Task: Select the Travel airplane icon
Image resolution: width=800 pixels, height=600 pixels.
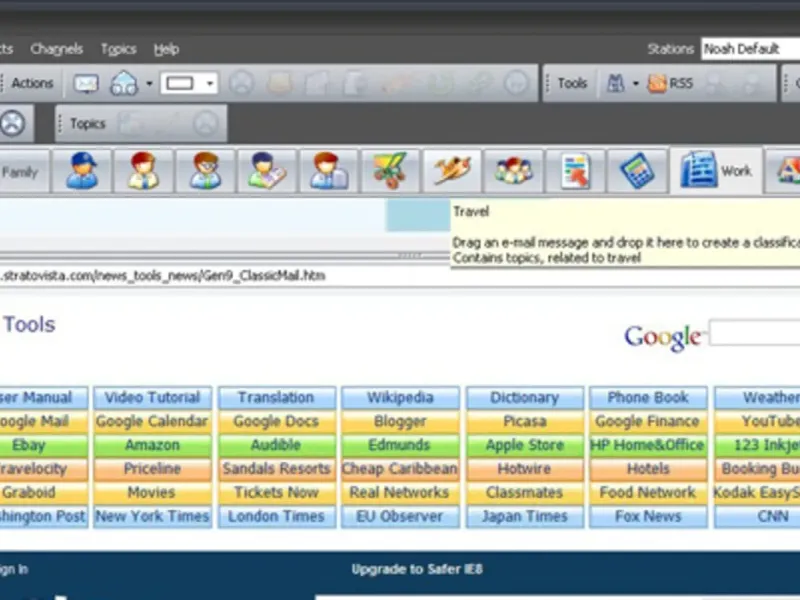Action: (452, 171)
